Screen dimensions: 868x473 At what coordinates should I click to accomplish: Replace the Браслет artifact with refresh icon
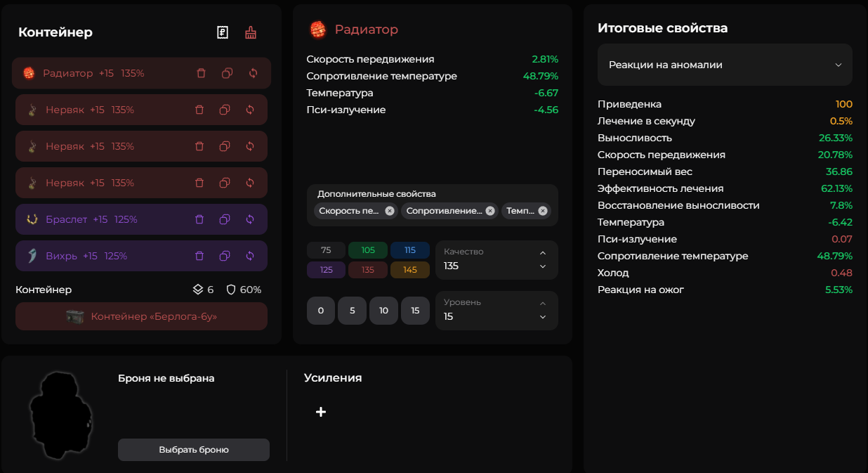tap(250, 219)
